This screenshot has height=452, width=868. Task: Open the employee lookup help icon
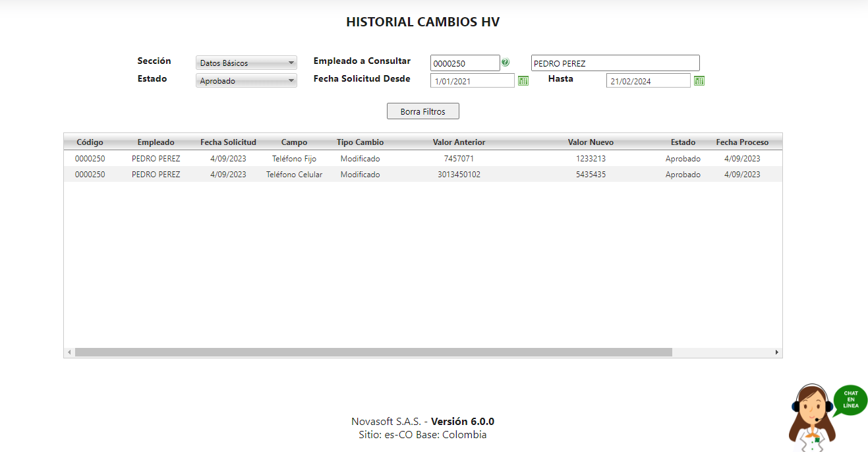(x=506, y=63)
